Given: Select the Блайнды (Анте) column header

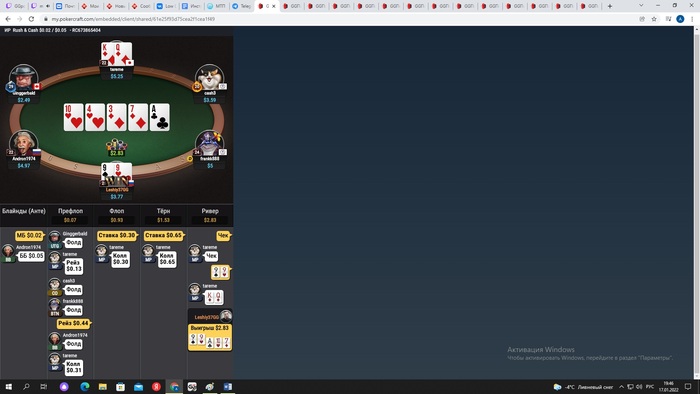Looking at the screenshot, I should pos(24,211).
